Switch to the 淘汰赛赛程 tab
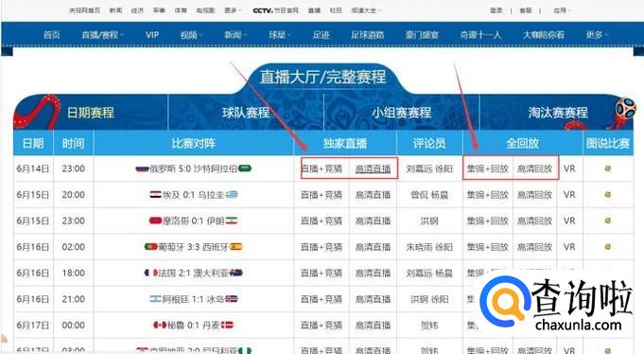 click(558, 113)
